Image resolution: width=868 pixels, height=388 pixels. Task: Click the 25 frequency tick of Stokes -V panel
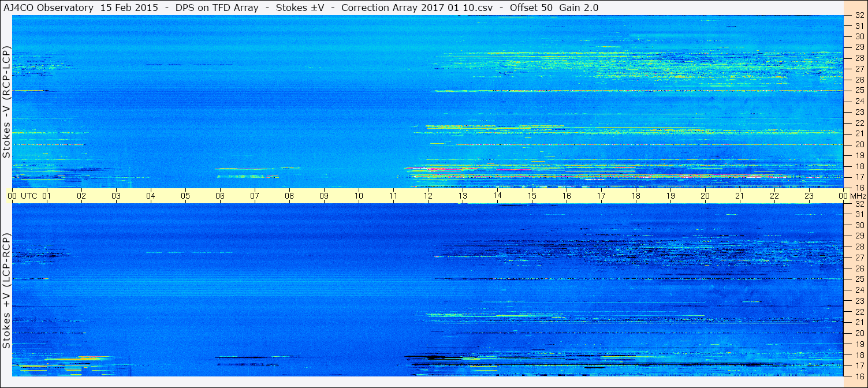[x=859, y=90]
